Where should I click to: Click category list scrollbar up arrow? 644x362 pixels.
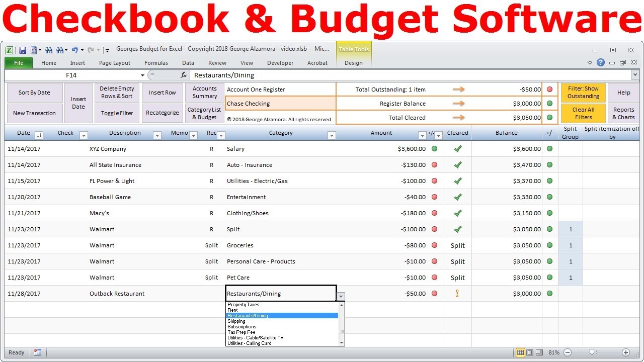pos(342,305)
